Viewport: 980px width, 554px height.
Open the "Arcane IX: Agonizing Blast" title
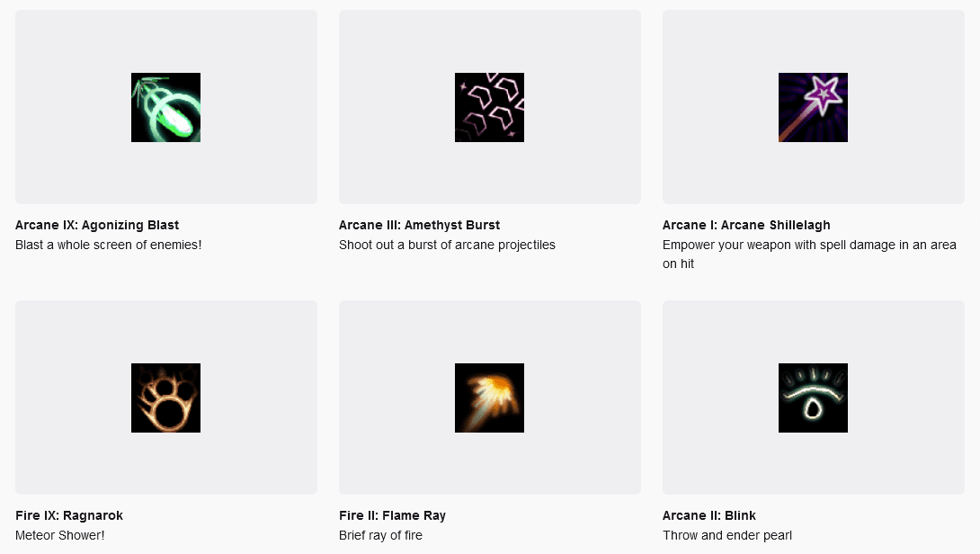pos(97,225)
